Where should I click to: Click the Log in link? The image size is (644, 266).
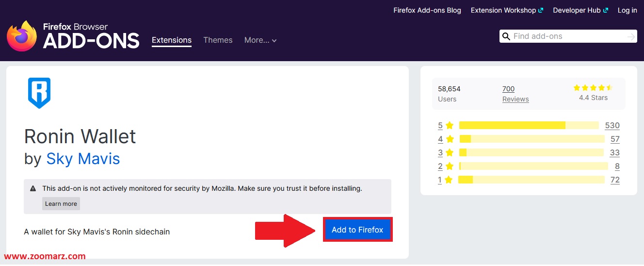pyautogui.click(x=627, y=10)
